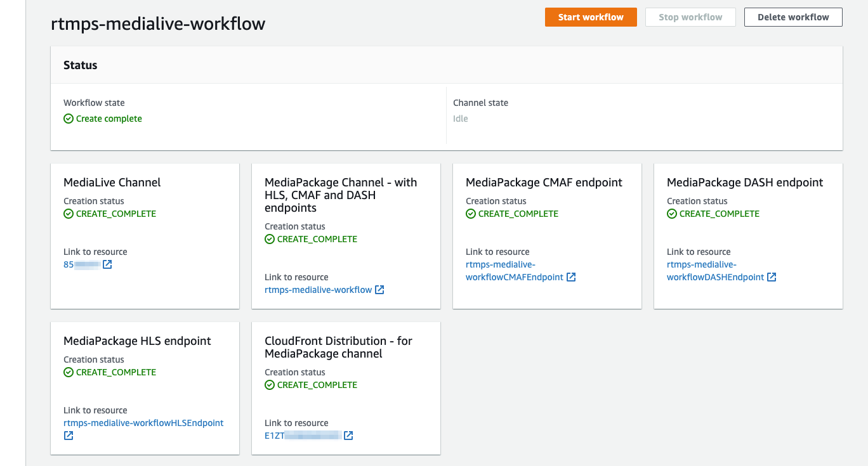Open the workflowDASHEndpoint resource link
Viewport: 868px width, 466px height.
pyautogui.click(x=716, y=271)
